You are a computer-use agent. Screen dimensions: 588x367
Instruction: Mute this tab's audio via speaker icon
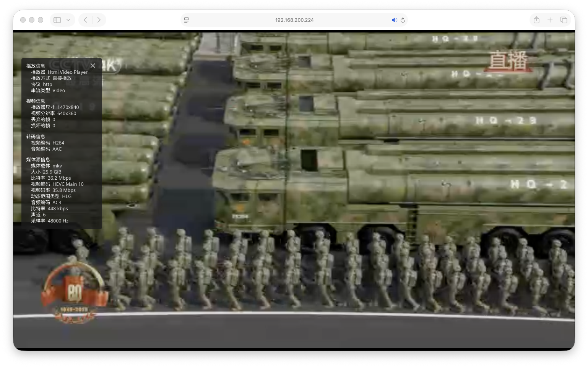point(394,20)
